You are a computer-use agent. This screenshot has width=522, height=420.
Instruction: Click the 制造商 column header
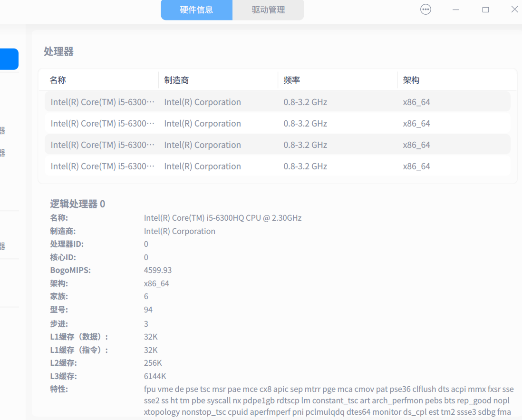[176, 80]
